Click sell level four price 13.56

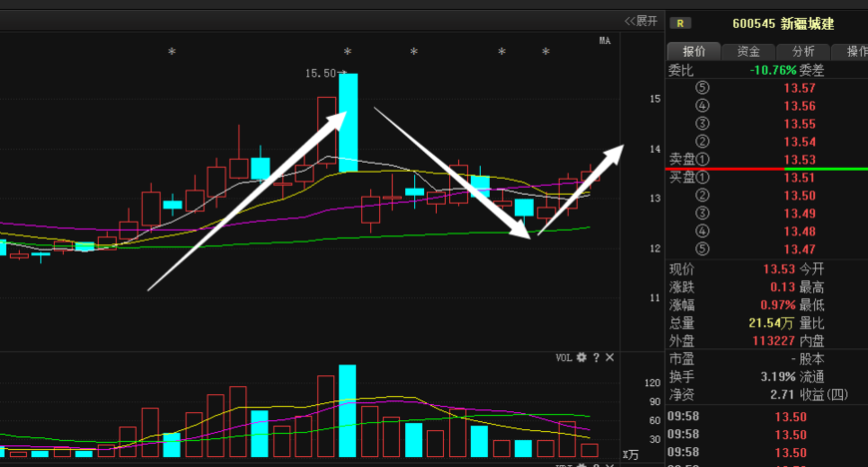[799, 106]
